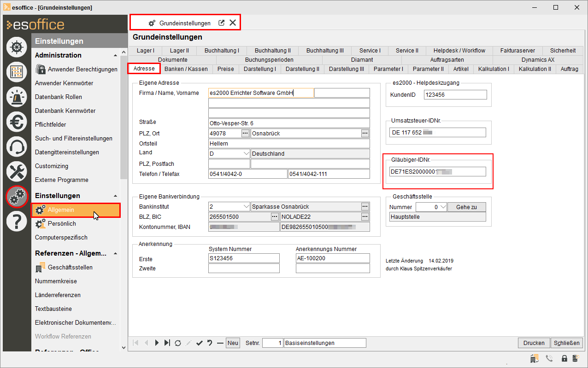
Task: Click lookup button next to BLZ 265501500
Action: pyautogui.click(x=274, y=216)
